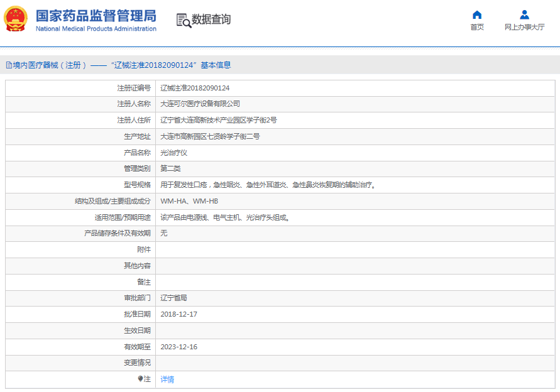Click the home house icon
Viewport: 560px width, 392px height.
click(x=477, y=15)
